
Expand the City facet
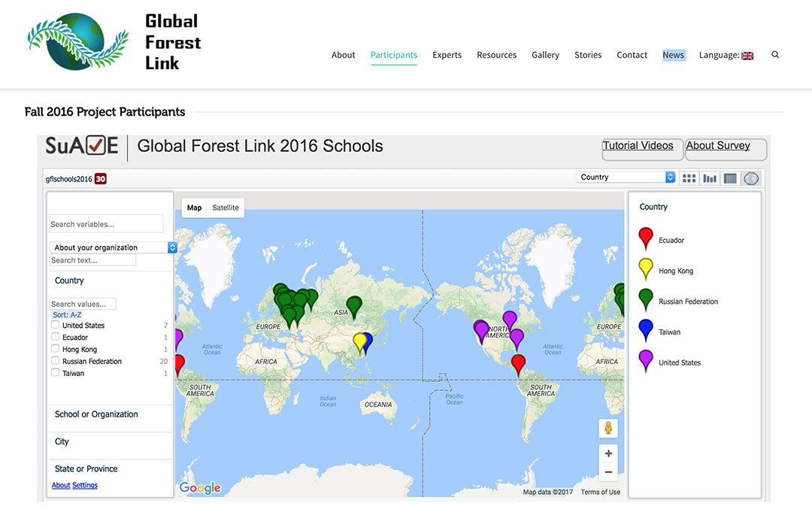click(x=62, y=441)
